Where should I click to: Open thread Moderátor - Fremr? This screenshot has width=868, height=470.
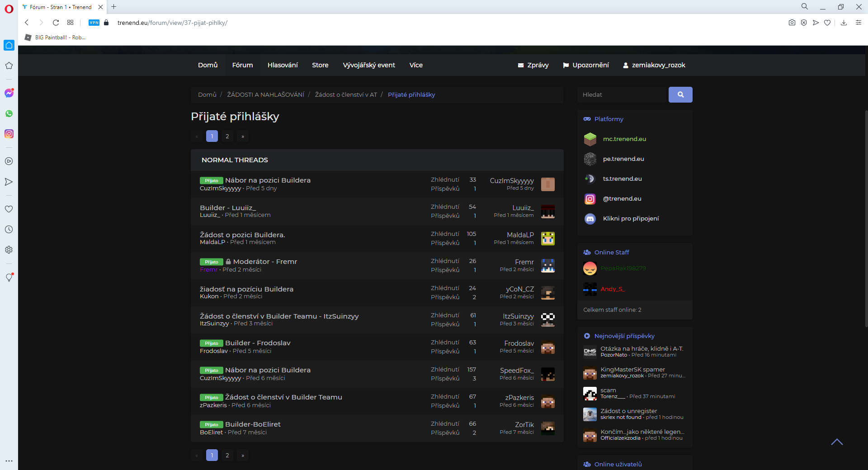point(265,262)
